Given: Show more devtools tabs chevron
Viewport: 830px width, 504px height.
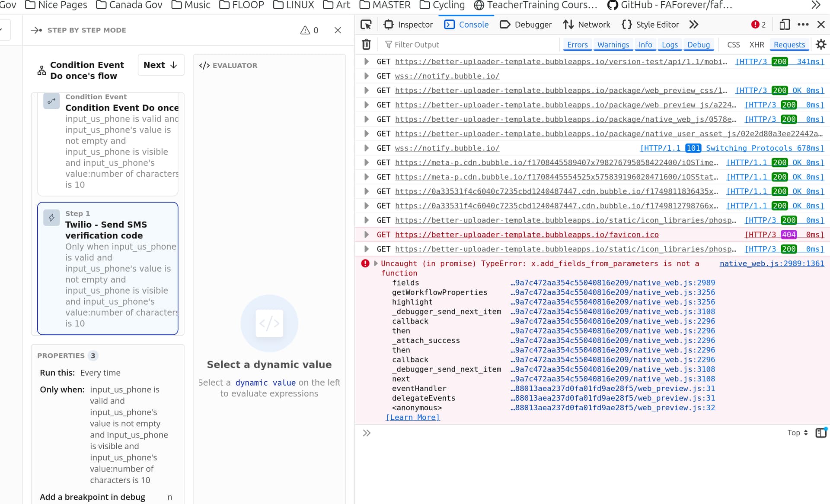Looking at the screenshot, I should tap(694, 25).
